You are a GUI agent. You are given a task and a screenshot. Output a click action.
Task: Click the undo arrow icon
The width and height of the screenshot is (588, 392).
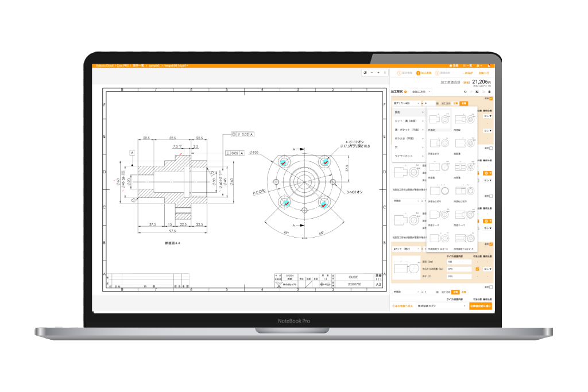(465, 92)
